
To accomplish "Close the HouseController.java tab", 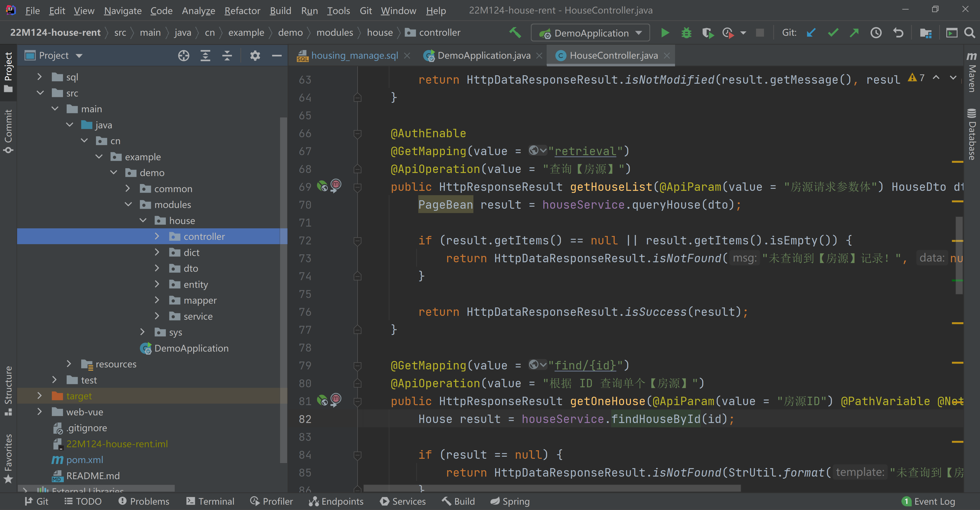I will click(x=667, y=56).
